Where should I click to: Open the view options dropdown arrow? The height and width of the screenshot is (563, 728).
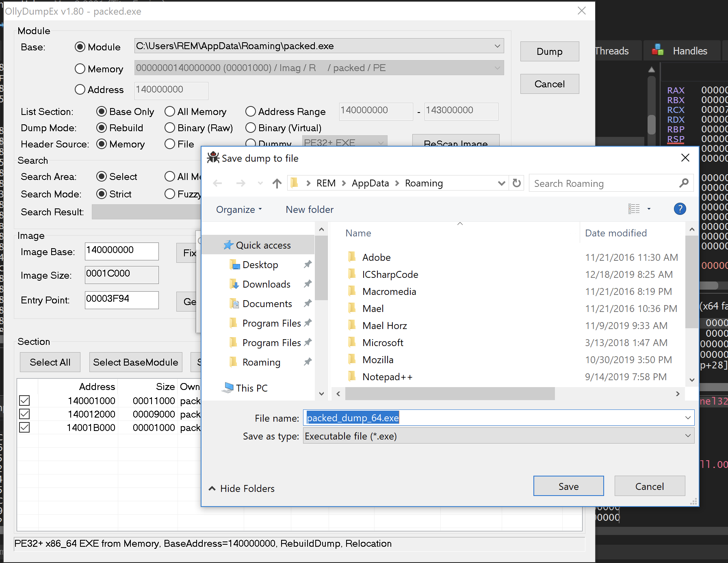[649, 209]
